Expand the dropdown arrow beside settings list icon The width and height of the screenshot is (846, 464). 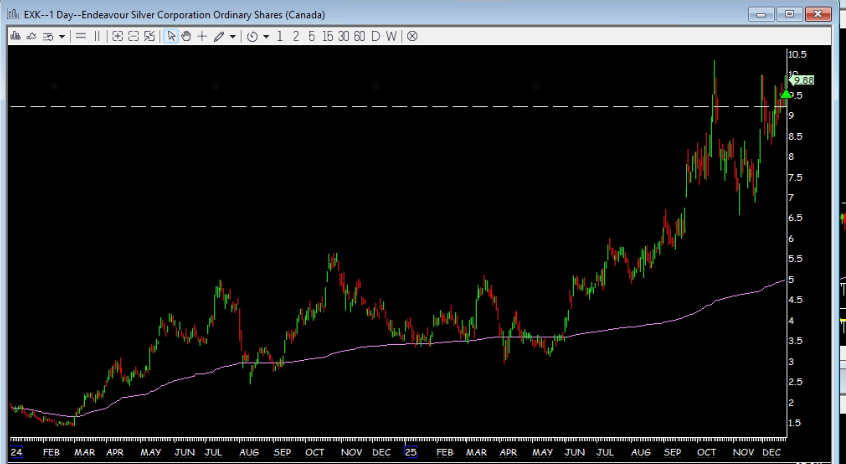(62, 37)
